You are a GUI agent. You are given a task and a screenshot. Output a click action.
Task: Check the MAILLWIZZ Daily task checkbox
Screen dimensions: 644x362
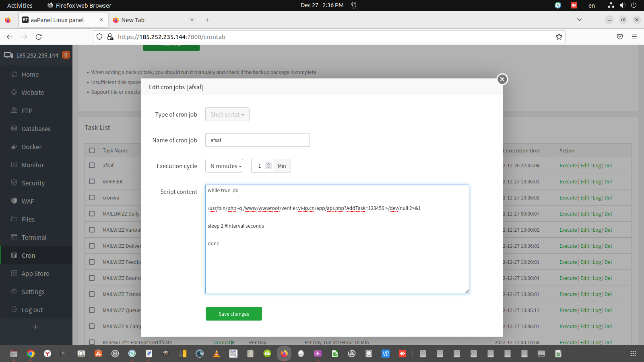click(92, 214)
